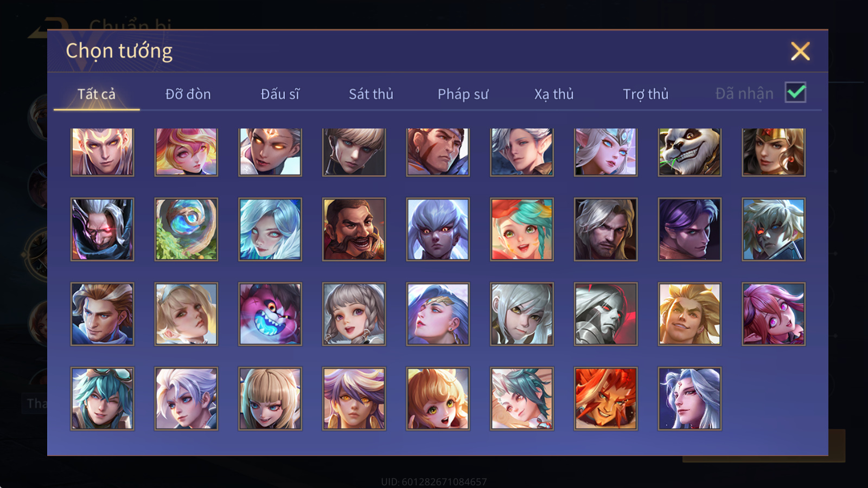Viewport: 868px width, 488px height.
Task: Select the Tất cả tab
Action: click(x=97, y=94)
